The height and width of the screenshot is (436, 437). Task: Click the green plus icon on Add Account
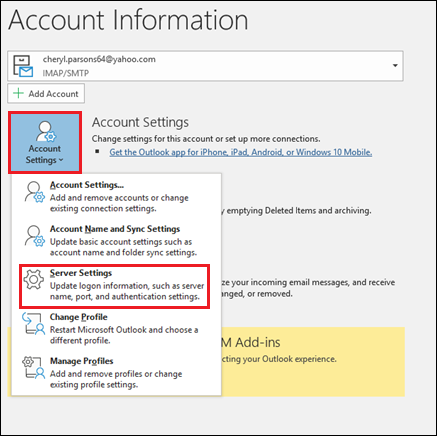click(18, 93)
